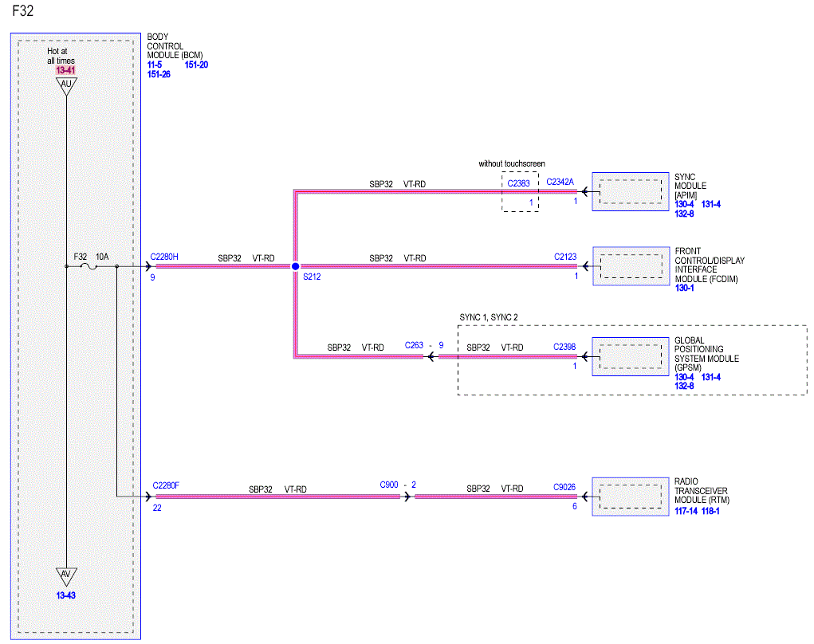Viewport: 814px width, 644px height.
Task: Open connector C2398
Action: [564, 347]
